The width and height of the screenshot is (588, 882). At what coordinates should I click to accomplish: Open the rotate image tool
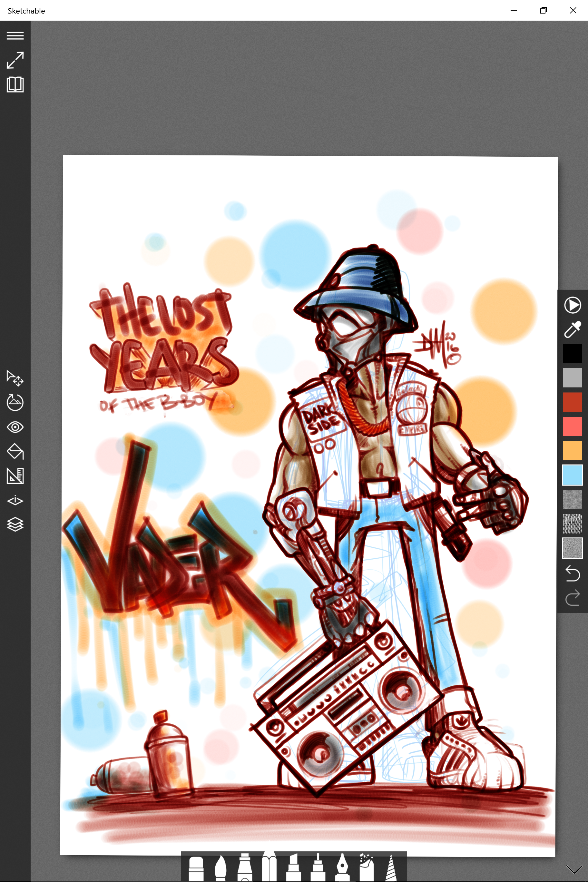tap(15, 402)
